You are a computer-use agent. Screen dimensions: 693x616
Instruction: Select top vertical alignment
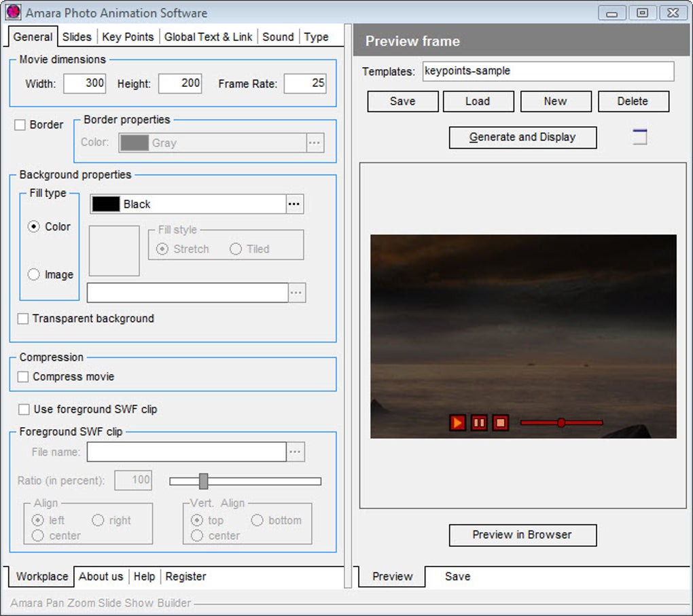(197, 520)
